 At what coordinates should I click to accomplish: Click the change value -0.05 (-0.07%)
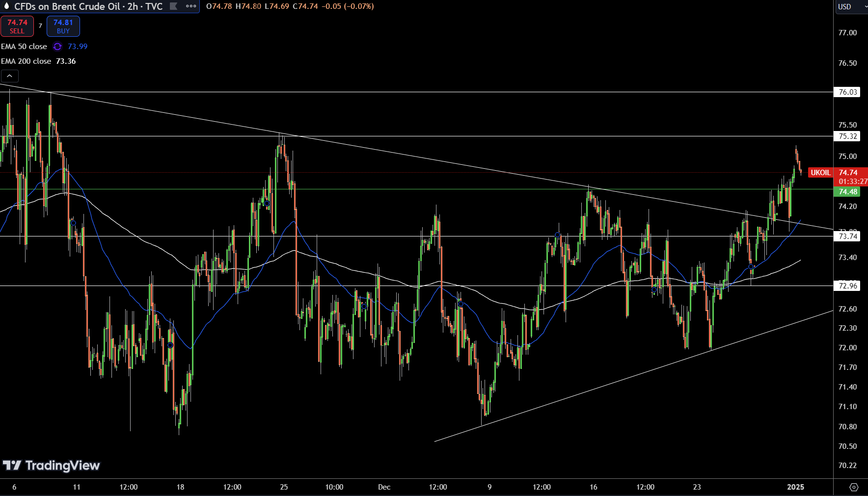(x=348, y=6)
